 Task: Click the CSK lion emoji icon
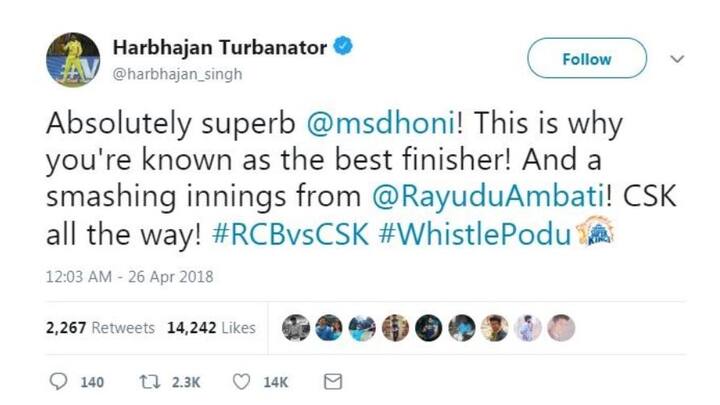point(595,231)
